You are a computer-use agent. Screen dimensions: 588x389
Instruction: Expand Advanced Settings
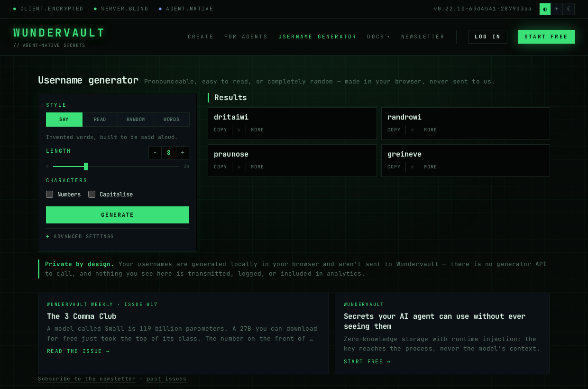click(x=80, y=237)
